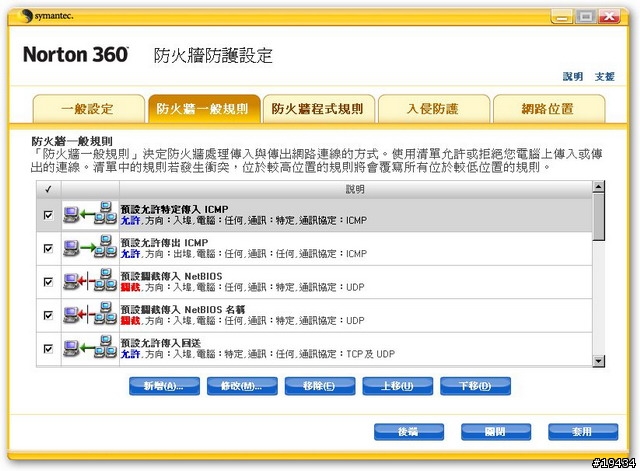Click the outbound ICMP allow rule icon
Viewport: 640px width, 471px height.
pos(90,247)
